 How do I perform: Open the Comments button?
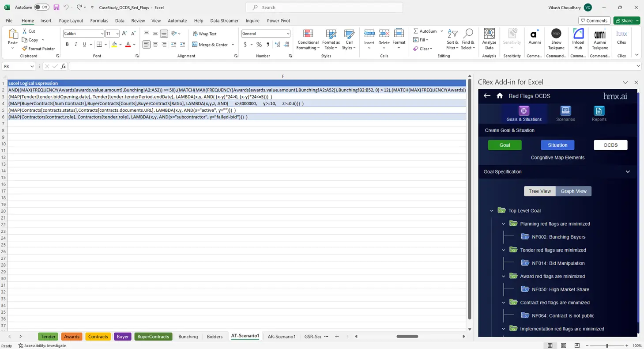coord(594,21)
